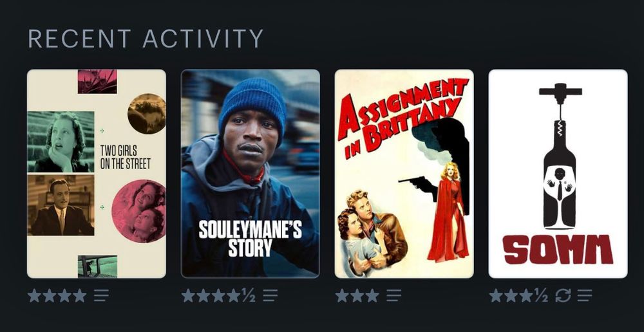Open review icon below Assignment in Brittany
This screenshot has height=332, width=644.
[x=393, y=295]
